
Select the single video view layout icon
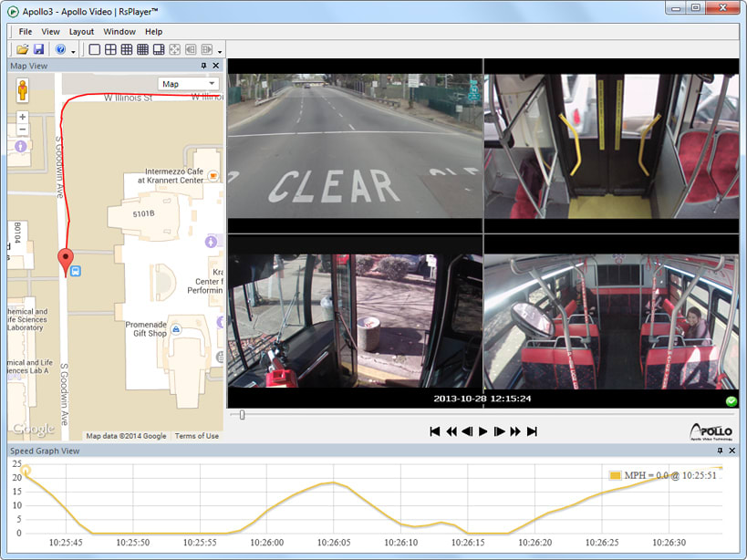coord(94,47)
